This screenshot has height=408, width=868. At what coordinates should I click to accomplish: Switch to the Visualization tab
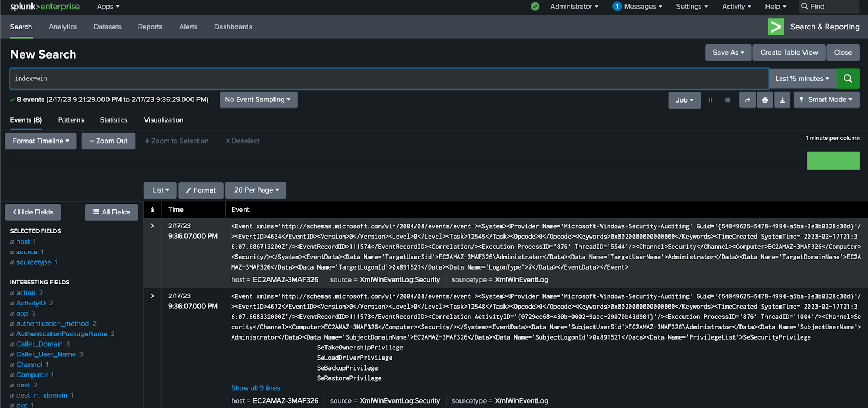(164, 120)
